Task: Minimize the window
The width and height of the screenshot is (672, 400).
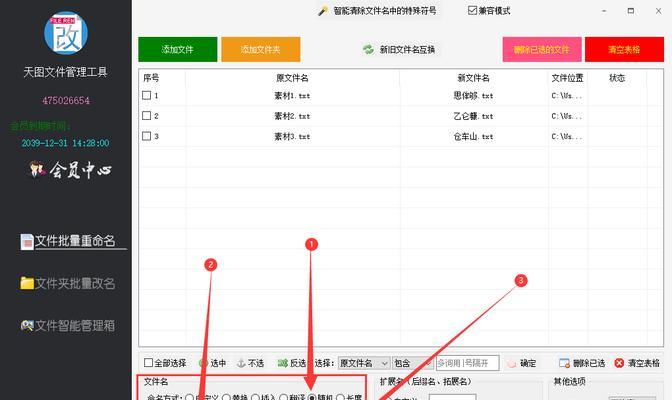Action: click(x=604, y=11)
